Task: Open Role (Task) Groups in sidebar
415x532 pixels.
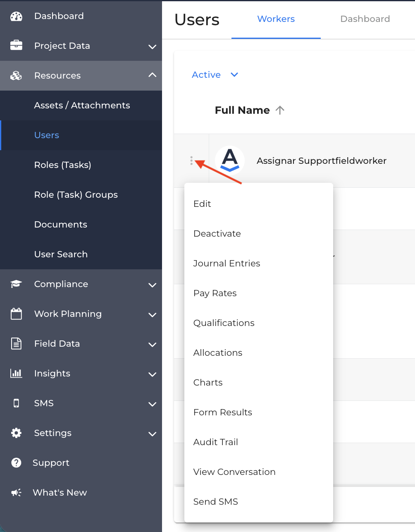Action: coord(81,195)
